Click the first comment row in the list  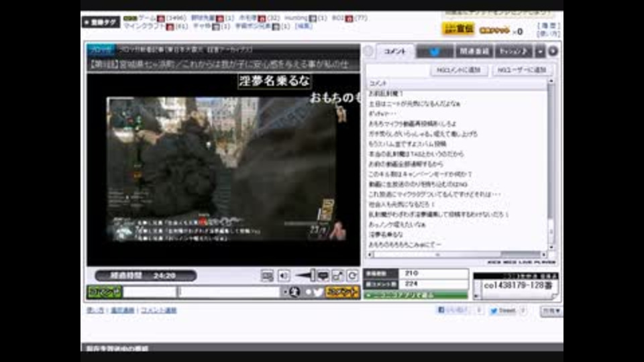pyautogui.click(x=456, y=94)
